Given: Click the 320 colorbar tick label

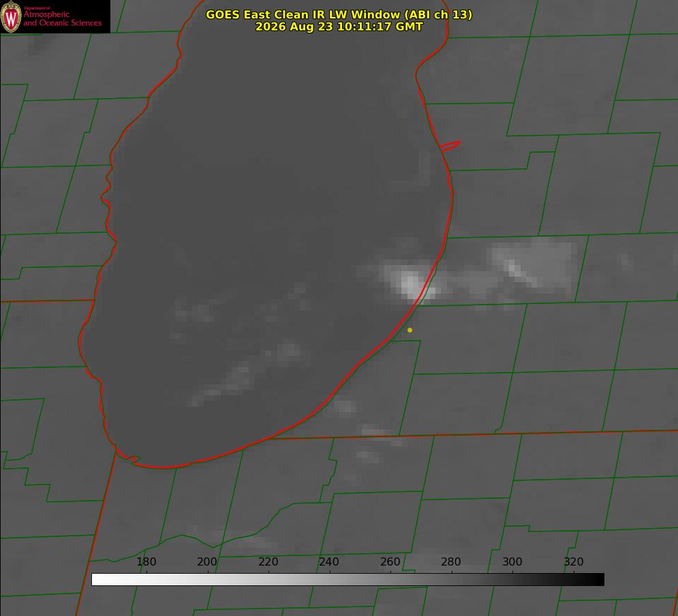Looking at the screenshot, I should click(574, 561).
